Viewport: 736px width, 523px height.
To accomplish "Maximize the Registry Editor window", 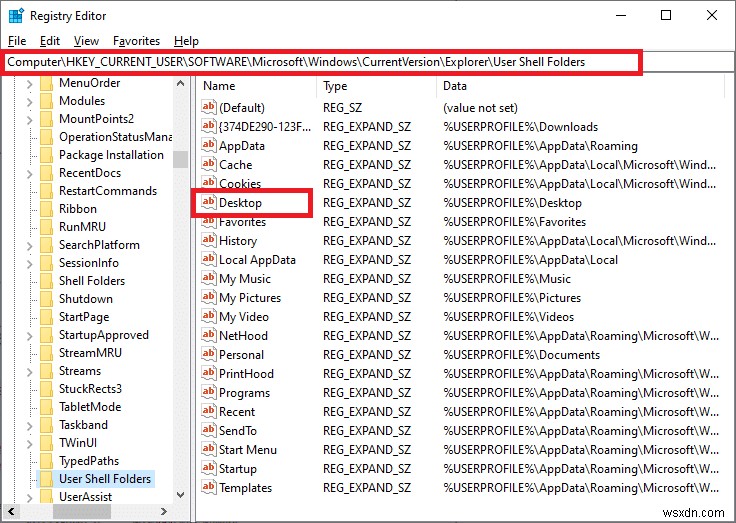I will pyautogui.click(x=666, y=15).
